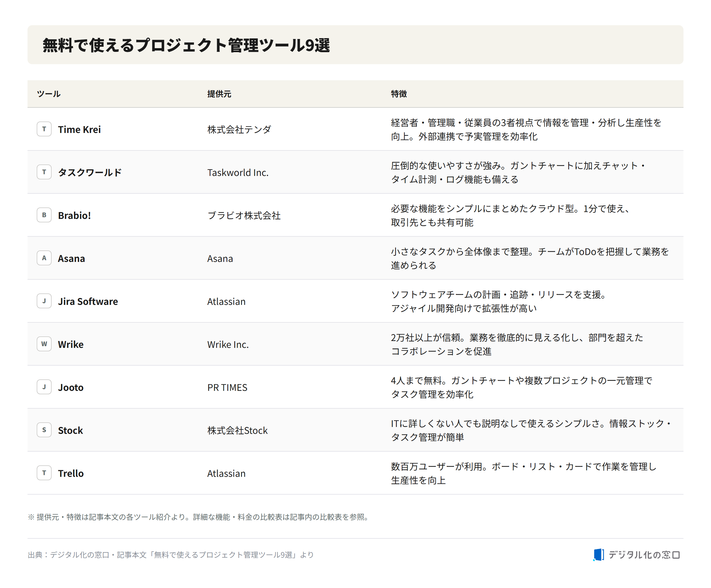Select the bold Asana tool name
This screenshot has height=588, width=711.
[71, 258]
